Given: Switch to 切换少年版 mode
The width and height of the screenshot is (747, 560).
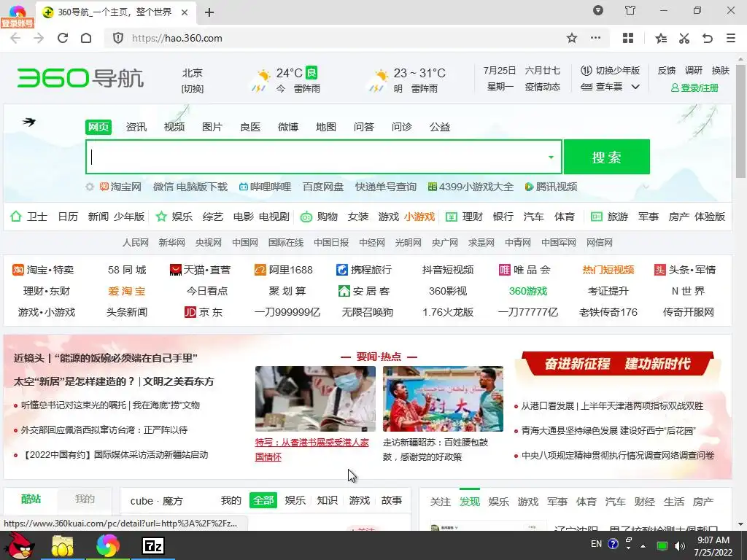Looking at the screenshot, I should point(611,71).
